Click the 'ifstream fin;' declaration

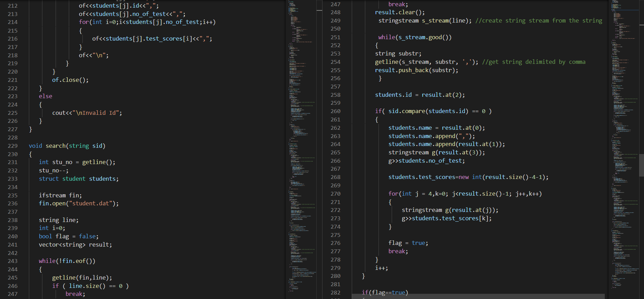point(60,195)
